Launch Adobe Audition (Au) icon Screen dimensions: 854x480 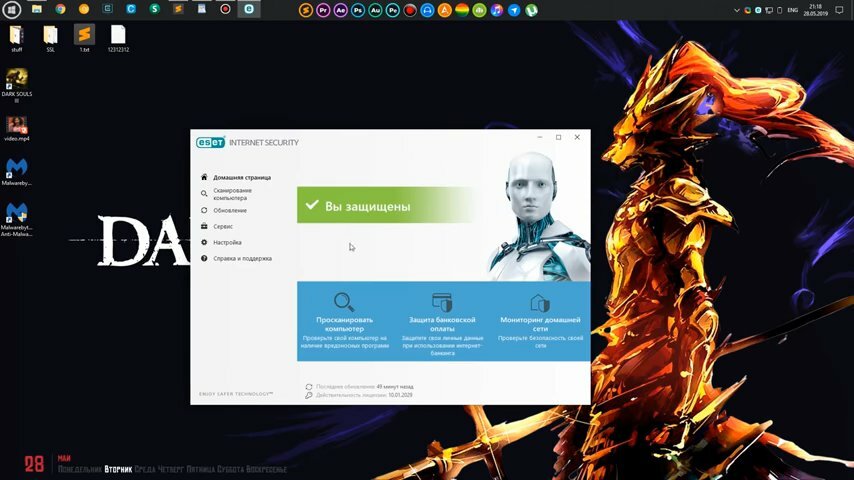point(375,10)
